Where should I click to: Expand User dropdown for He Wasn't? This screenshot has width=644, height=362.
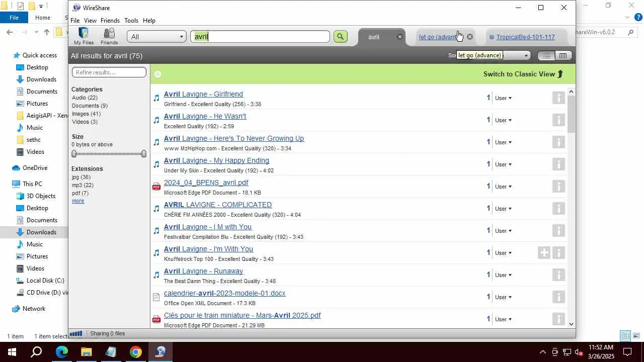503,120
